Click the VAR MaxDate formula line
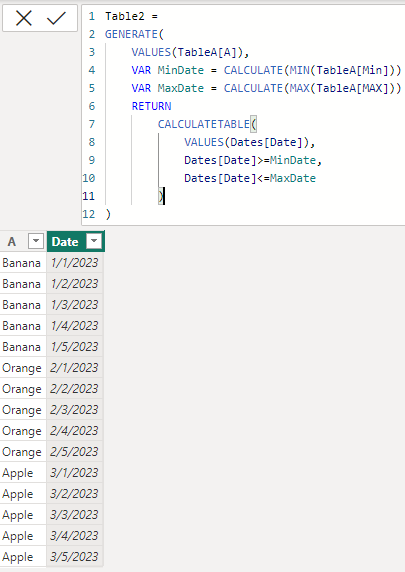The width and height of the screenshot is (405, 572). [x=266, y=88]
